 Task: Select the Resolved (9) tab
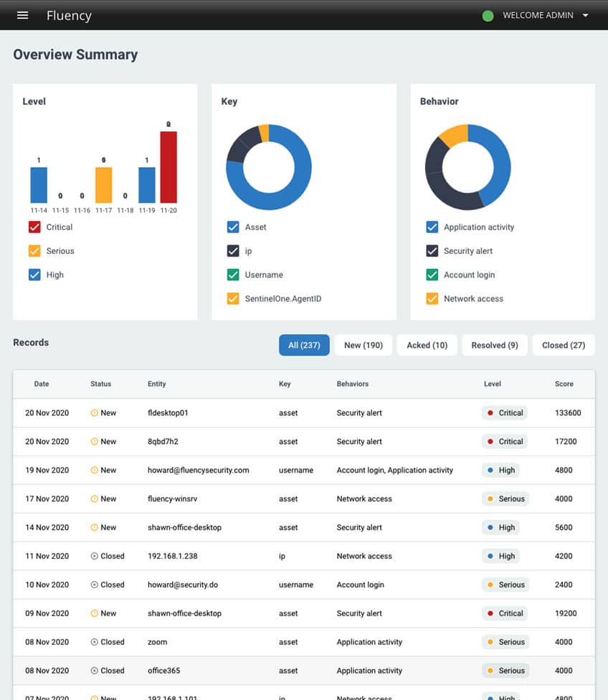tap(494, 345)
